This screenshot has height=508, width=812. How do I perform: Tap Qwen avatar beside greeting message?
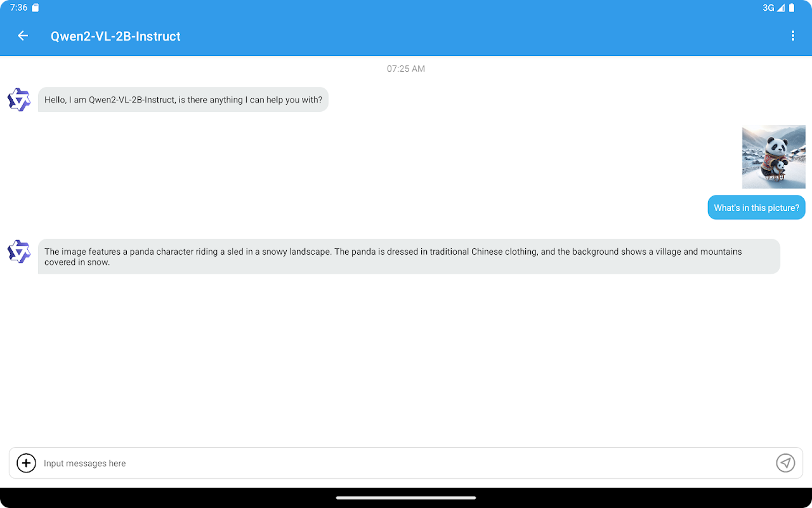coord(19,100)
